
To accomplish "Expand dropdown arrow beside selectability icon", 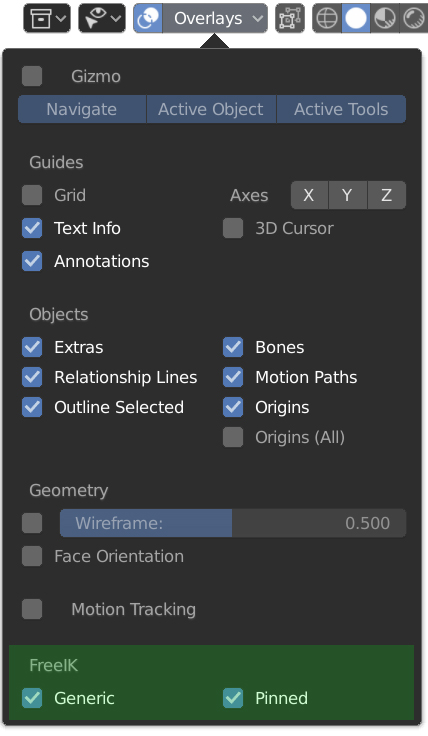I will click(116, 19).
